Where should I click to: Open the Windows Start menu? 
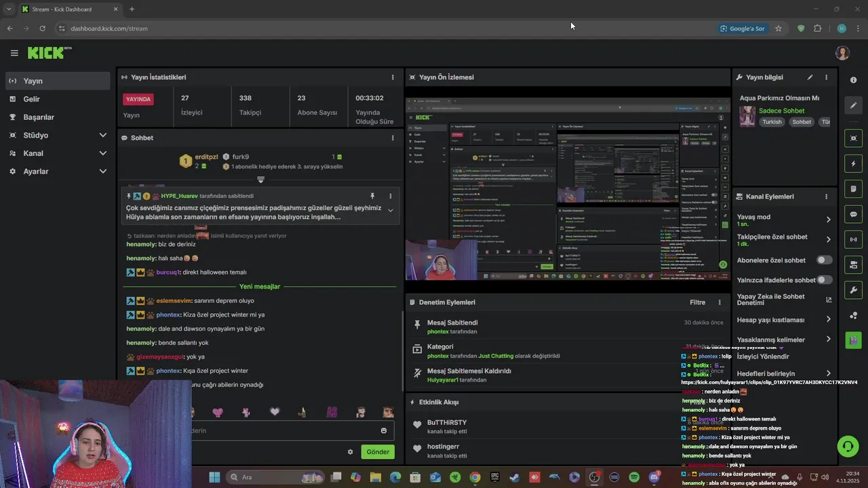click(214, 477)
